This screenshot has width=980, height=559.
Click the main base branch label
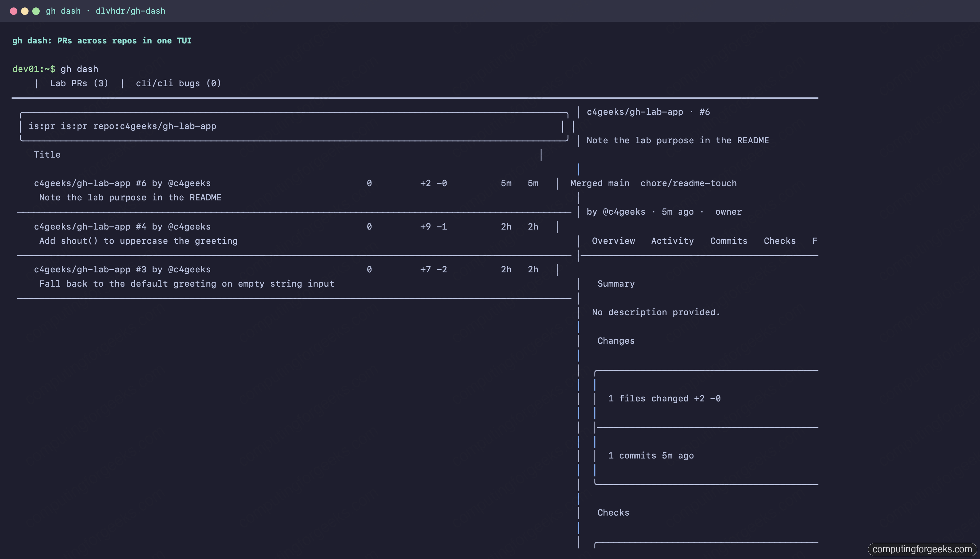(x=618, y=183)
